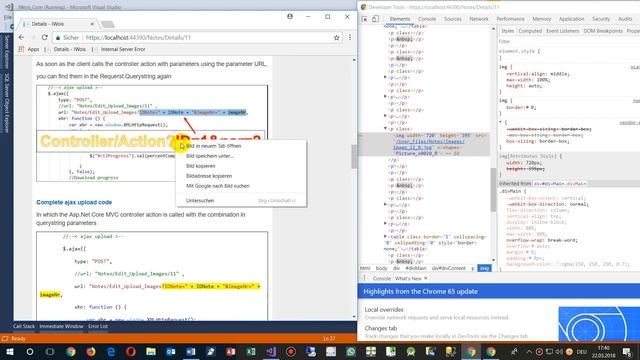Reload the Details page
This screenshot has height=360, width=640.
pos(44,38)
